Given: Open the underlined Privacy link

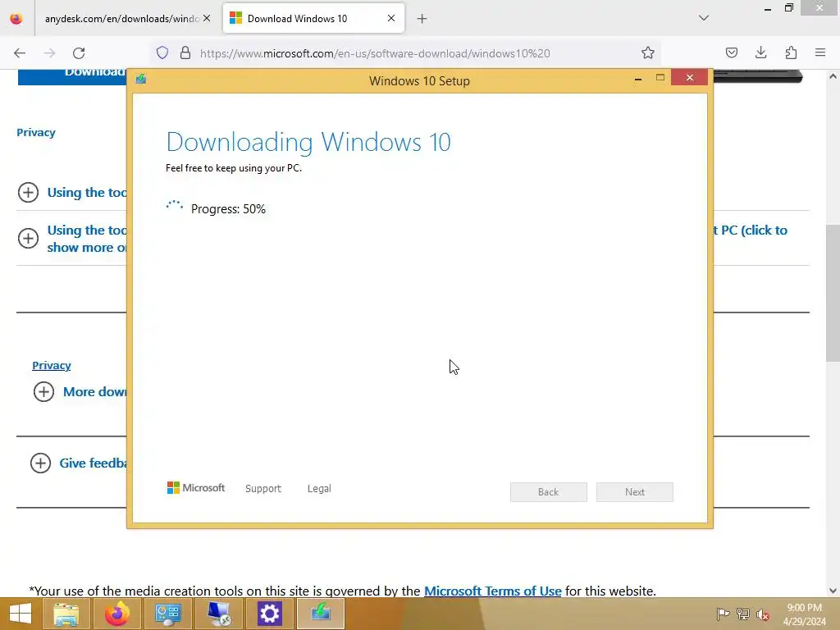Looking at the screenshot, I should [52, 365].
